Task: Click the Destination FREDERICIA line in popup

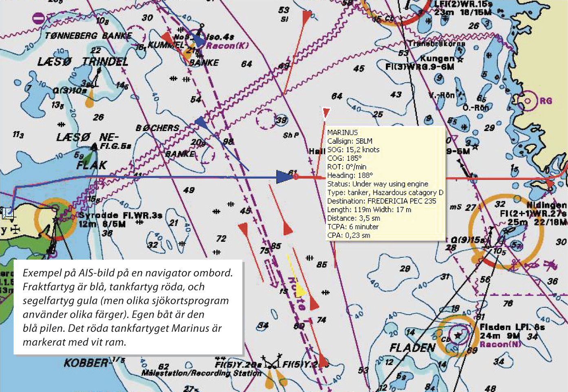Action: [x=381, y=201]
